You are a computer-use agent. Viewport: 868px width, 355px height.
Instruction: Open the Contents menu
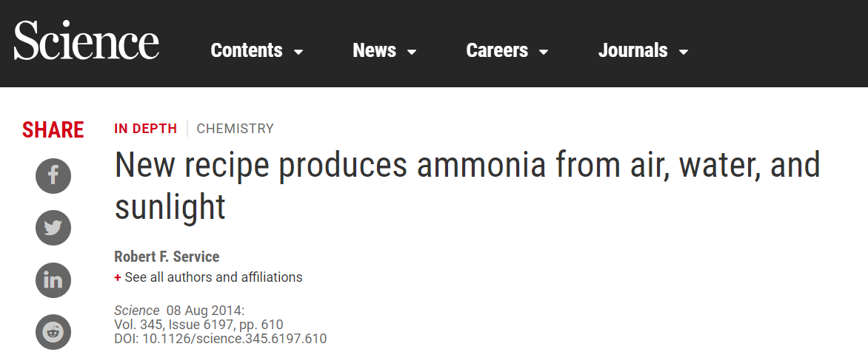click(x=257, y=50)
